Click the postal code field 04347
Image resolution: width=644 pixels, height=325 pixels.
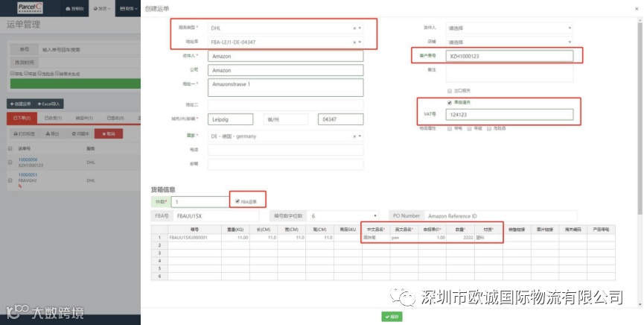coord(340,119)
